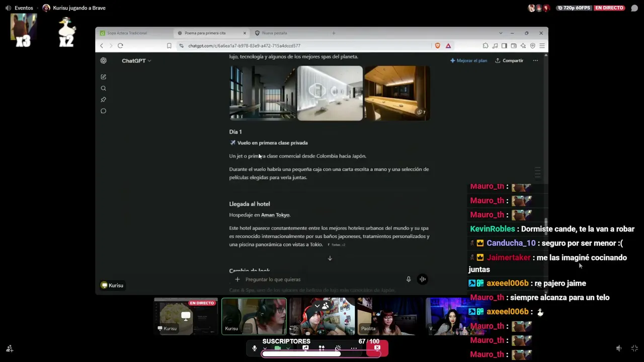The image size is (644, 362).
Task: Select Kurisu's webcam tile
Action: click(254, 317)
